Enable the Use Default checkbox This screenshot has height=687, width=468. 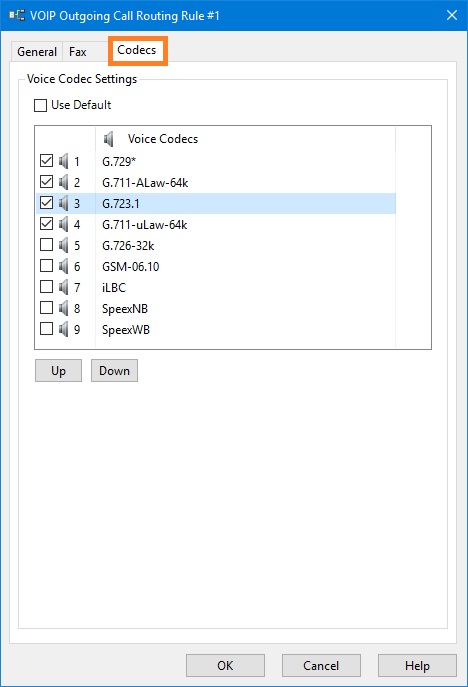tap(40, 105)
